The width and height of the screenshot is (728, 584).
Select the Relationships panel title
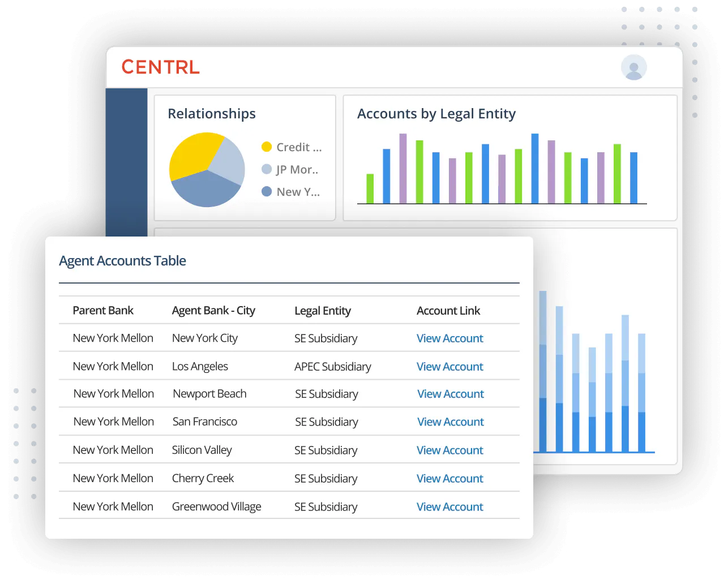pyautogui.click(x=211, y=114)
